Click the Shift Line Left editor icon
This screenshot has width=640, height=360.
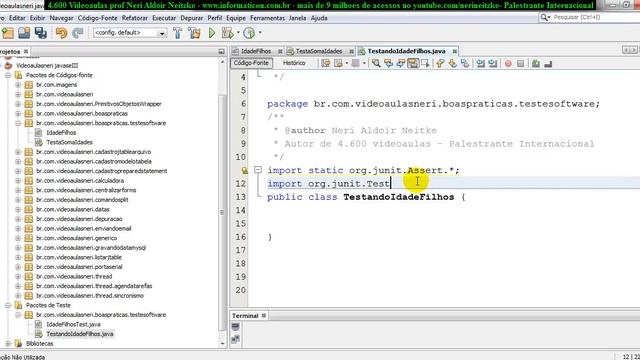coord(480,63)
